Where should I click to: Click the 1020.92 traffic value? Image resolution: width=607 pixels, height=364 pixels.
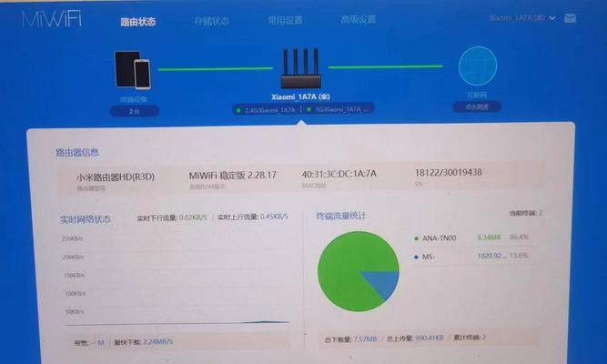(491, 256)
